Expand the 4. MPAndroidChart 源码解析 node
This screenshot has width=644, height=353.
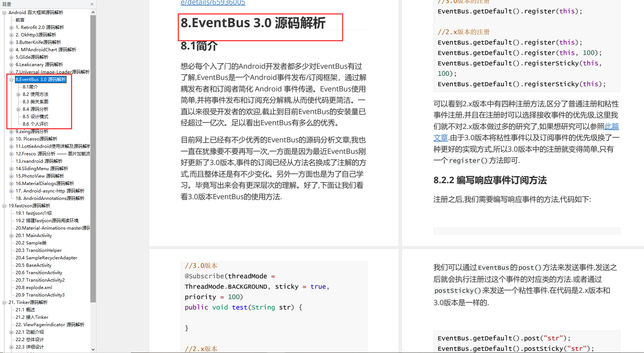pos(12,50)
